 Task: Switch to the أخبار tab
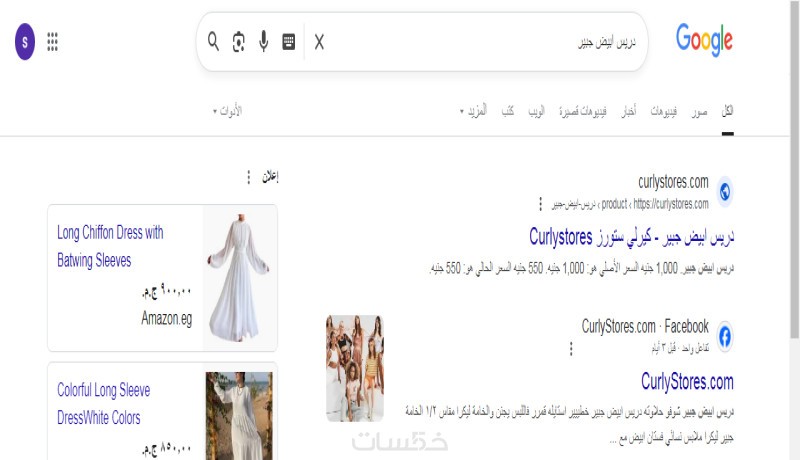(629, 111)
